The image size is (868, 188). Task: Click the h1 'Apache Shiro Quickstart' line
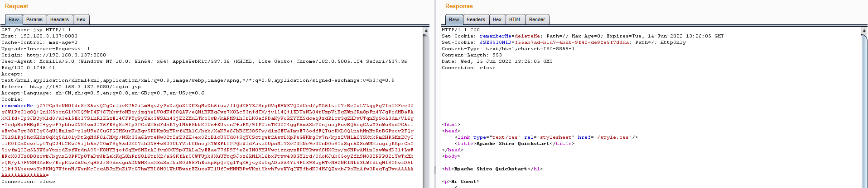(x=492, y=169)
